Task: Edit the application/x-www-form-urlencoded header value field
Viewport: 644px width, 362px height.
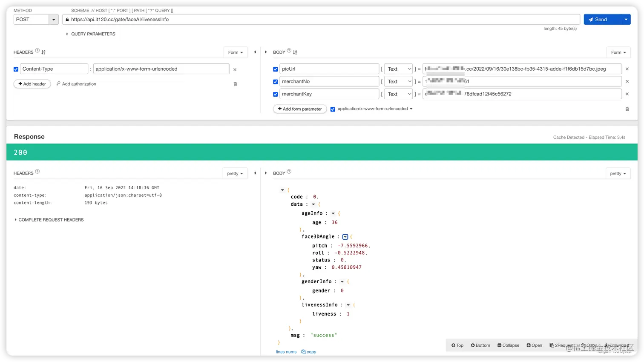Action: [161, 69]
